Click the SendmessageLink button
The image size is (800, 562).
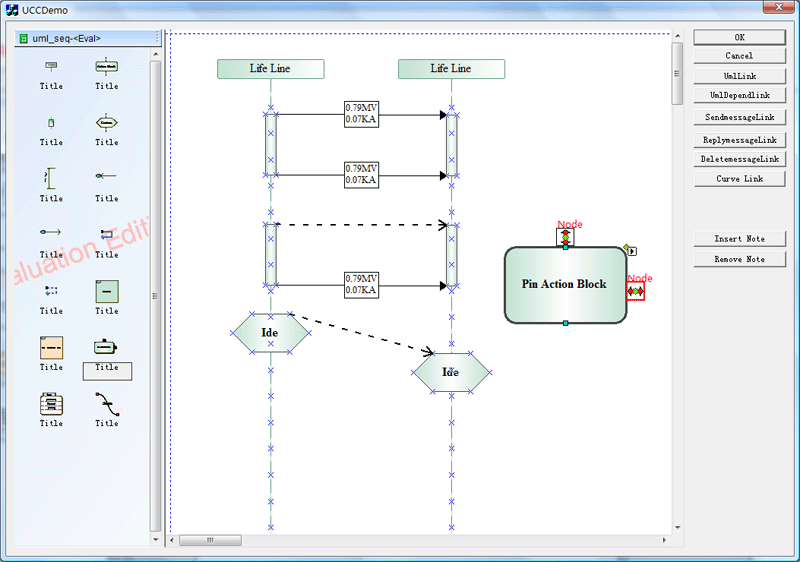pyautogui.click(x=739, y=117)
